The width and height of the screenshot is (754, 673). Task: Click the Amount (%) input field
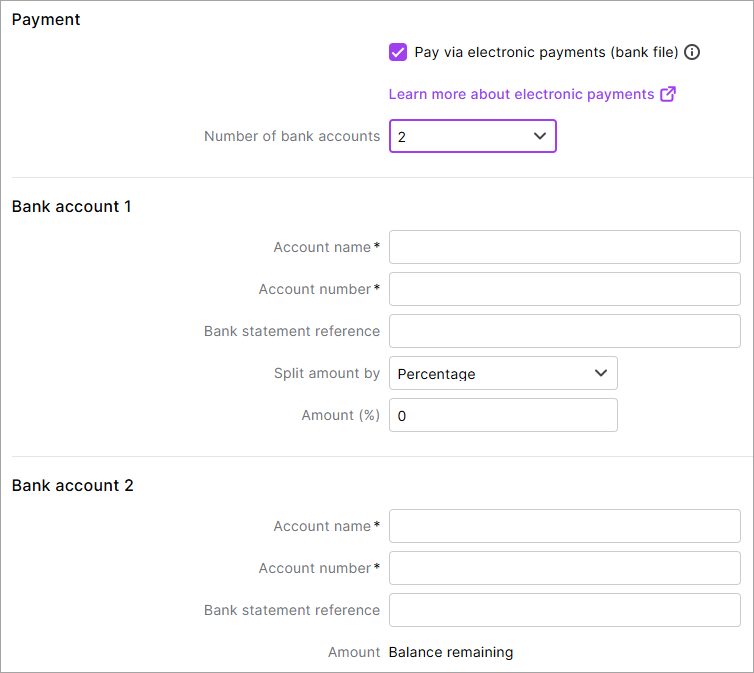tap(503, 415)
